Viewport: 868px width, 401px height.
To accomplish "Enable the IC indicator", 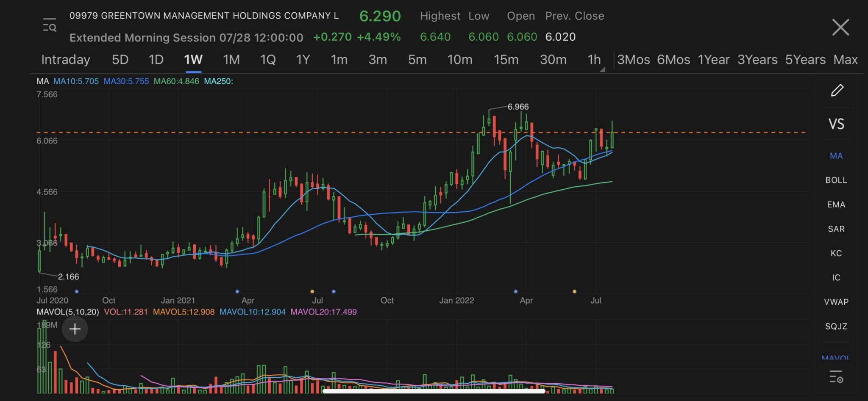I will tap(836, 278).
